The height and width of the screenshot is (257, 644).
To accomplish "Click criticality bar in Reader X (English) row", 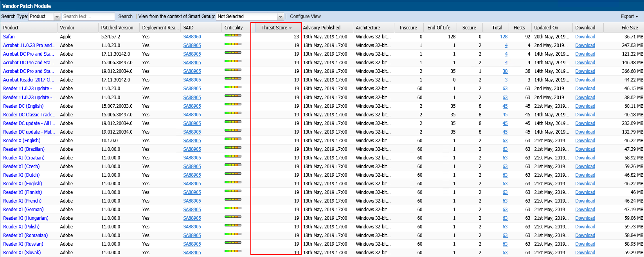I will coord(233,139).
